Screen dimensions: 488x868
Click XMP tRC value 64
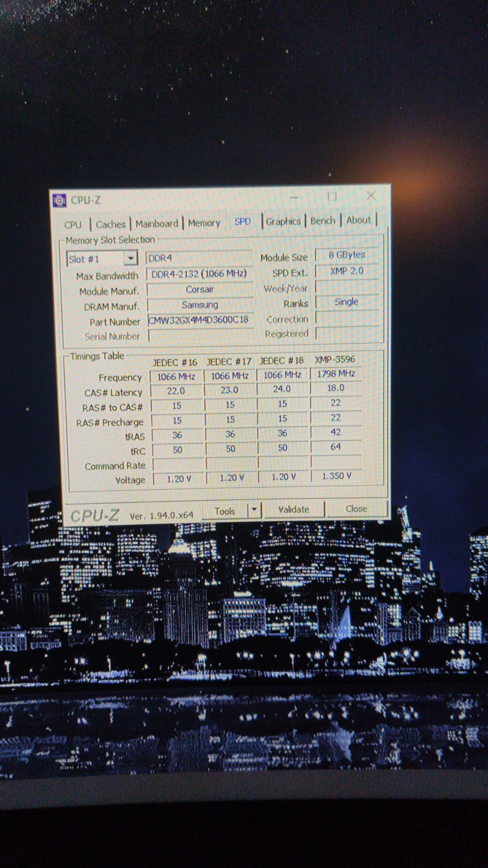tap(336, 447)
